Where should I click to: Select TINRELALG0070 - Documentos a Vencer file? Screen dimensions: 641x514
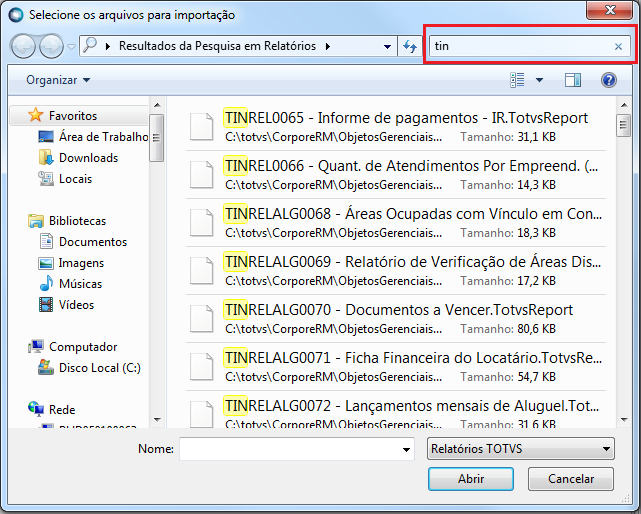396,319
